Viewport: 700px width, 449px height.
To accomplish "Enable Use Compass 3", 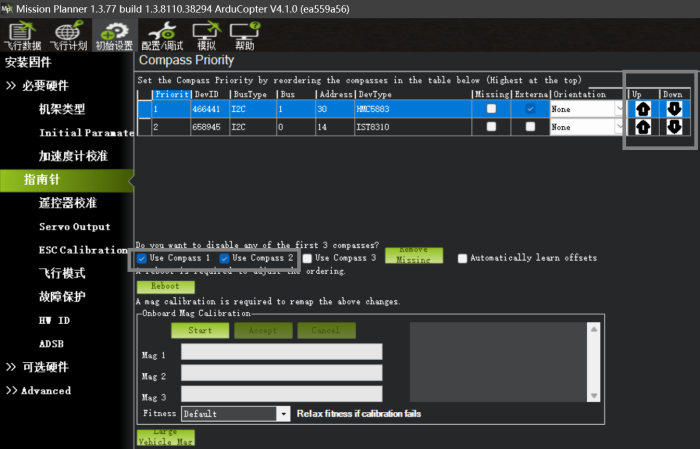I will point(307,258).
